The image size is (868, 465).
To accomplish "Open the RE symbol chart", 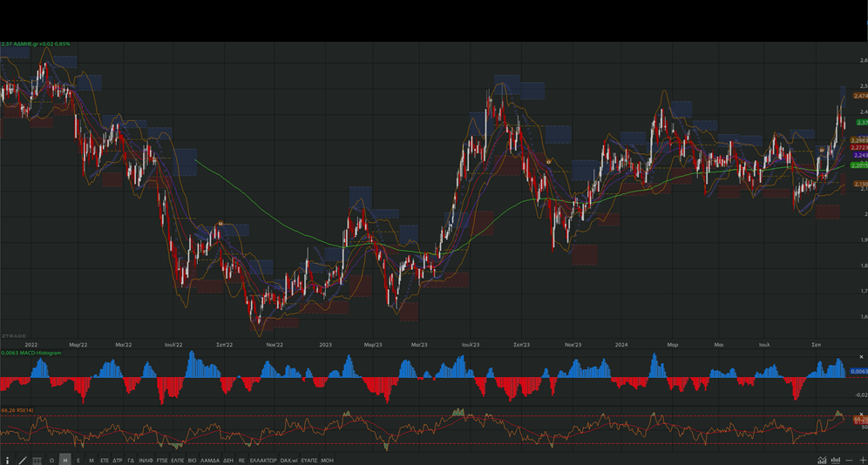I will (x=241, y=460).
